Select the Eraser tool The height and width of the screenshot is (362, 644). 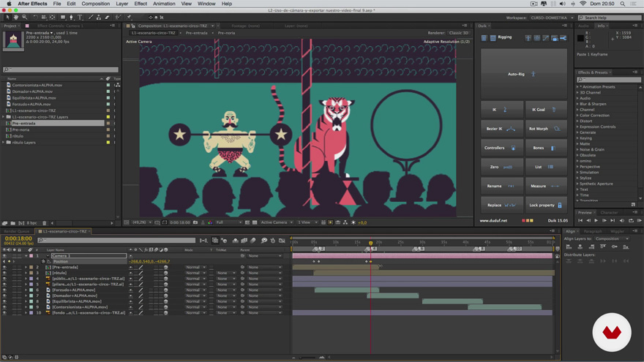(107, 18)
